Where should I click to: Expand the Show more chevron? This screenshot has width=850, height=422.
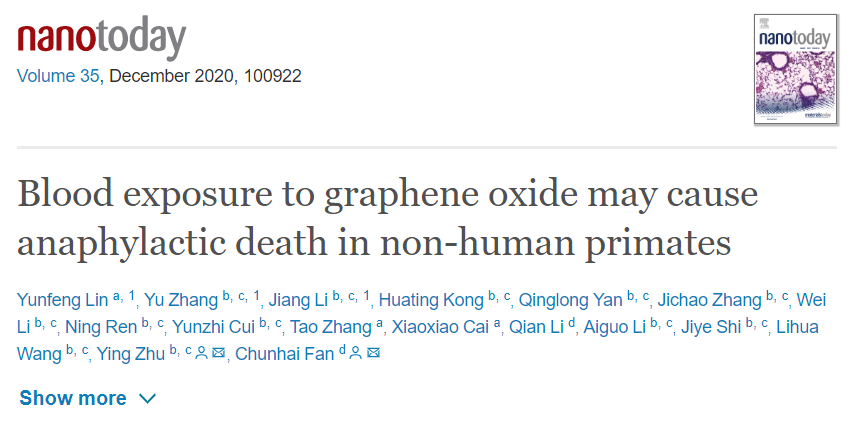click(147, 399)
